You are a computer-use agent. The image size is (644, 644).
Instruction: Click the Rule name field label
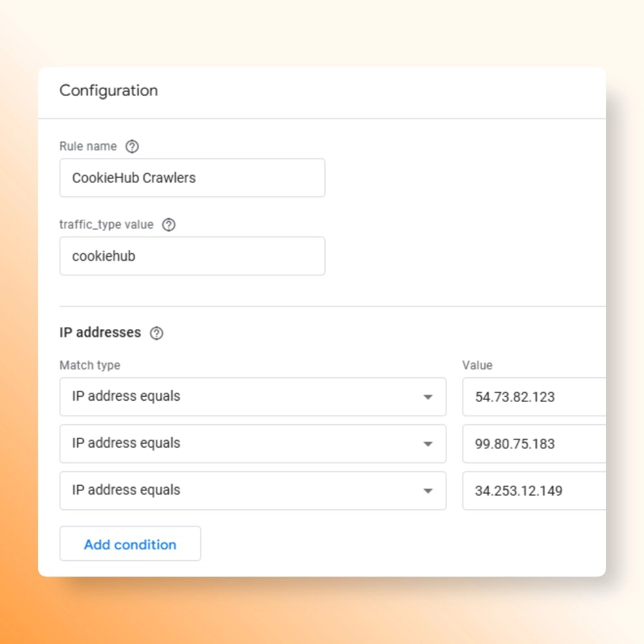coord(88,146)
